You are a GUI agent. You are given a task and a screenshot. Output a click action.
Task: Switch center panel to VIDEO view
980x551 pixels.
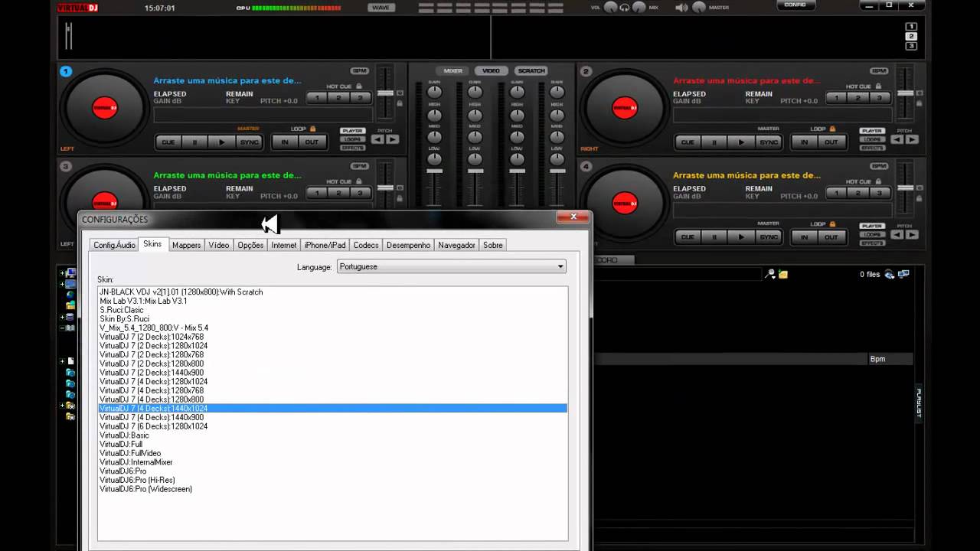pyautogui.click(x=492, y=71)
